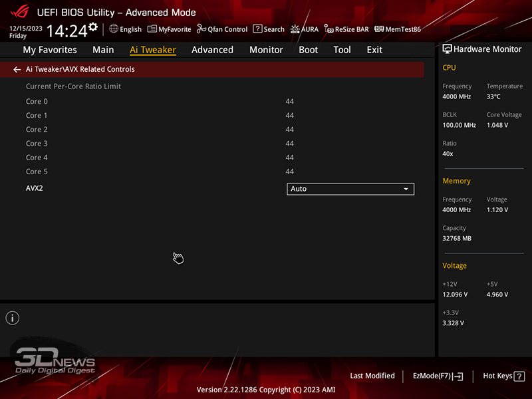Click the Ai Tweaker\AVX Related Controls breadcrumb
The image size is (532, 399).
click(80, 69)
